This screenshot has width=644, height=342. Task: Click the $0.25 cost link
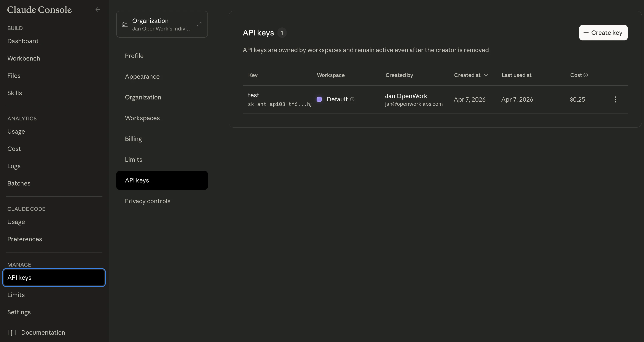click(x=577, y=99)
